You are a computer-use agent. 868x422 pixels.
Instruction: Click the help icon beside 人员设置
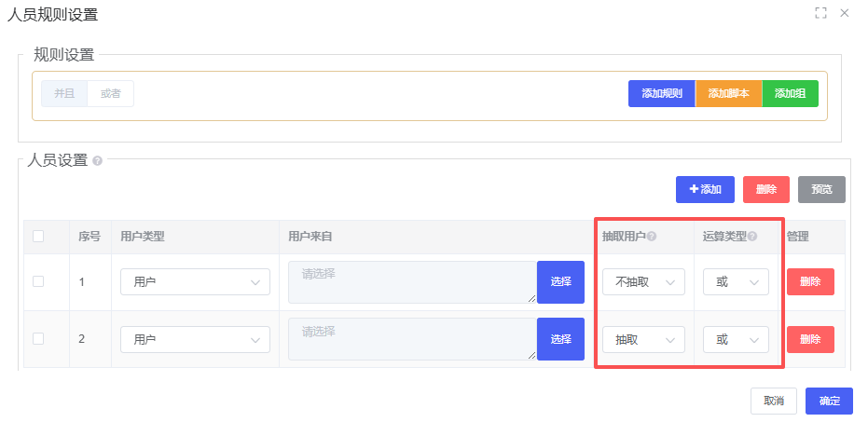point(98,160)
